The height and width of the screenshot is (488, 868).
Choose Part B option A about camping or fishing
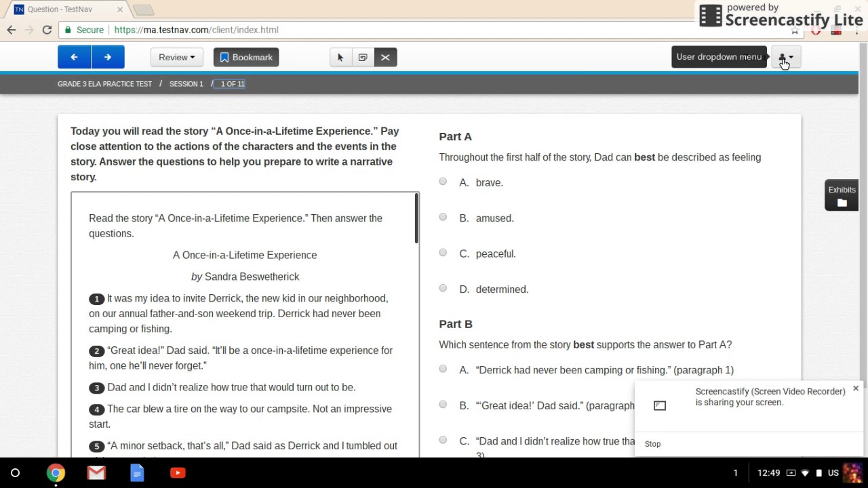[x=443, y=369]
